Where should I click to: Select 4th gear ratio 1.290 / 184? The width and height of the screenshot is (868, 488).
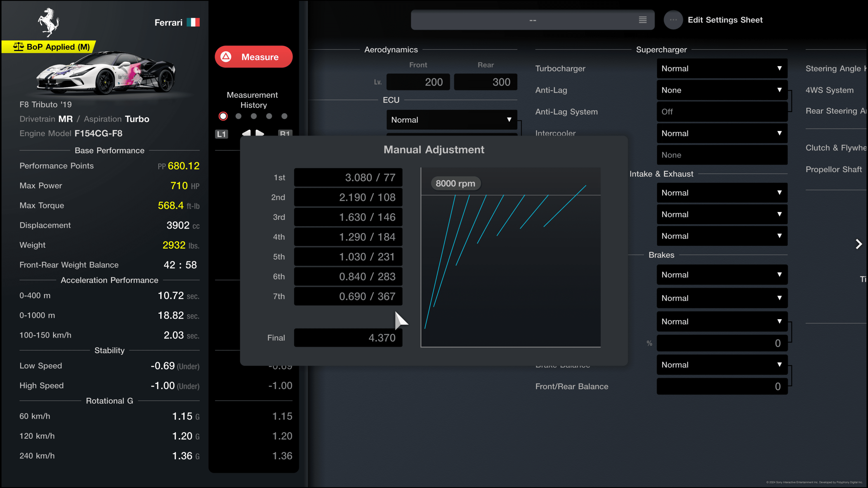[348, 237]
